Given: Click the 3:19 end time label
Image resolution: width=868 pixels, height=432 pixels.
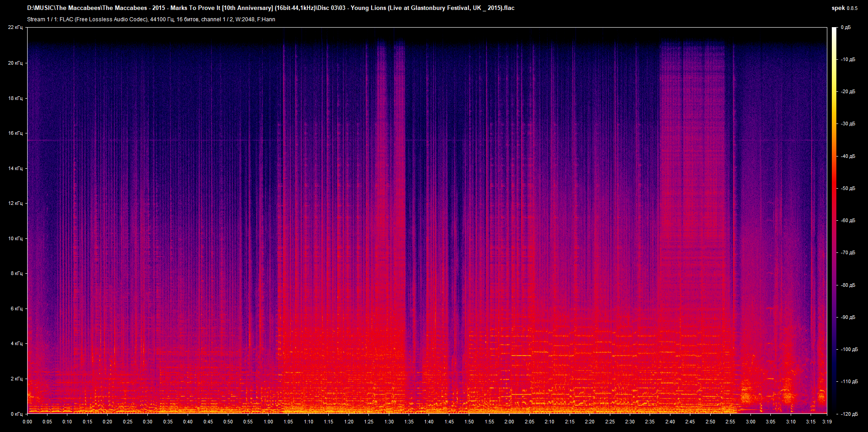Looking at the screenshot, I should click(827, 422).
